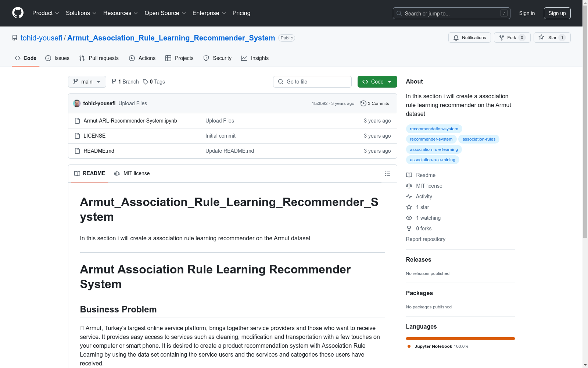Click the Notifications bell icon
The width and height of the screenshot is (588, 368).
pos(456,38)
